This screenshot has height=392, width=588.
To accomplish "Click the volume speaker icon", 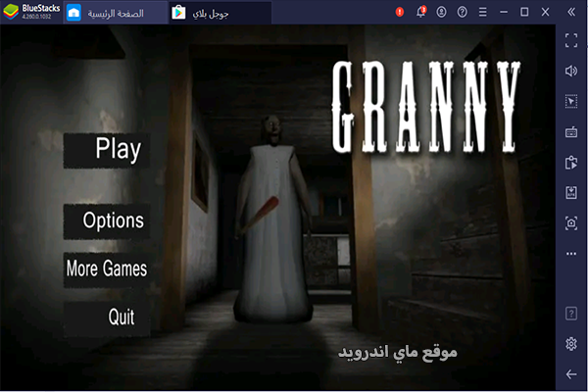I will [x=571, y=71].
